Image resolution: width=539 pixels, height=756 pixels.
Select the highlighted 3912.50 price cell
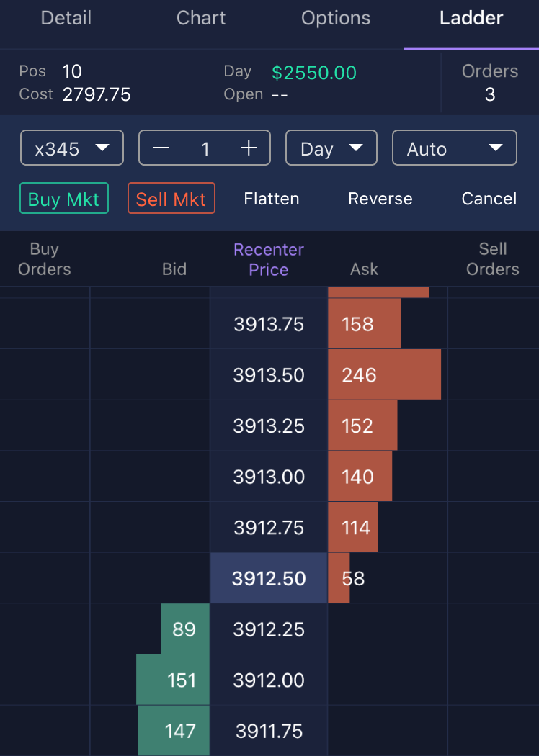pyautogui.click(x=269, y=578)
